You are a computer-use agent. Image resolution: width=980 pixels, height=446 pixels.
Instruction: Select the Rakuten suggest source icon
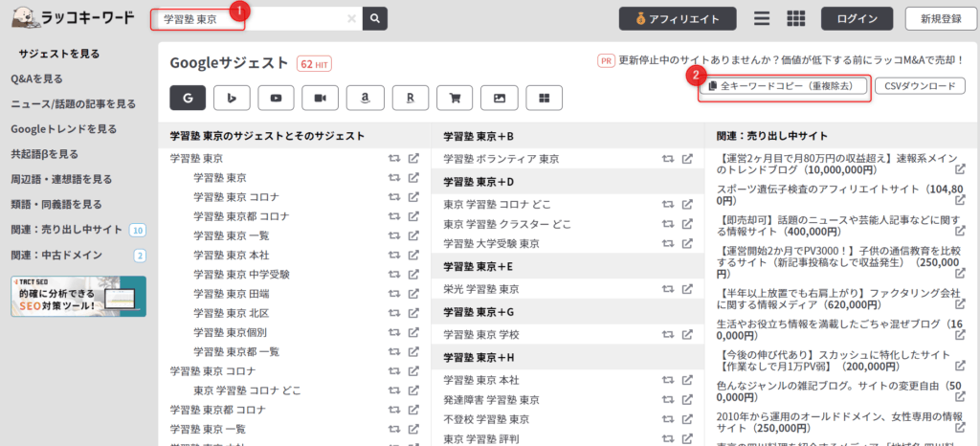pos(410,98)
